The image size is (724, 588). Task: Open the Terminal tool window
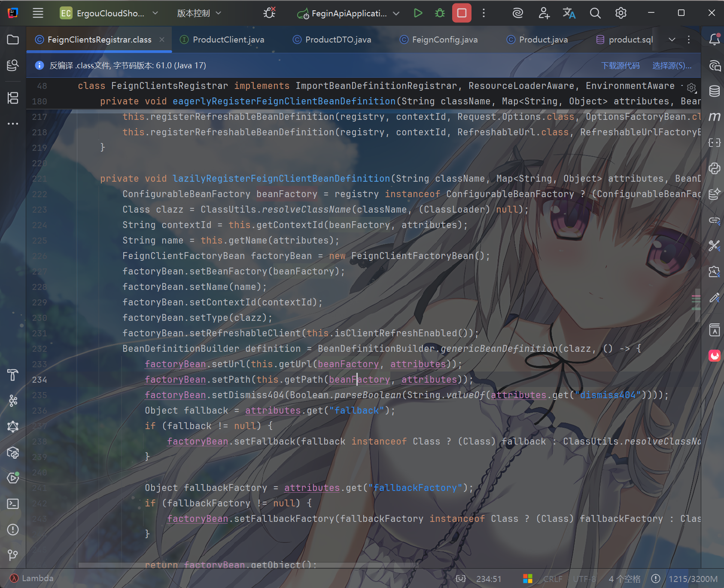[x=13, y=504]
